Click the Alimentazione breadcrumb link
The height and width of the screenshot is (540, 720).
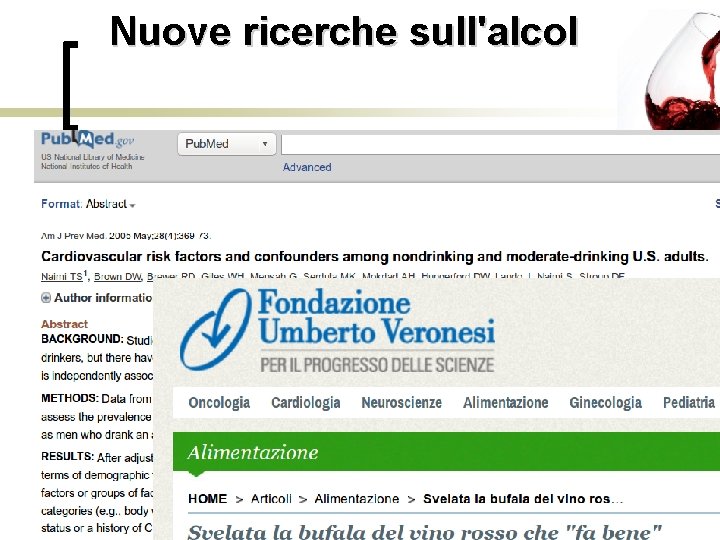[356, 499]
